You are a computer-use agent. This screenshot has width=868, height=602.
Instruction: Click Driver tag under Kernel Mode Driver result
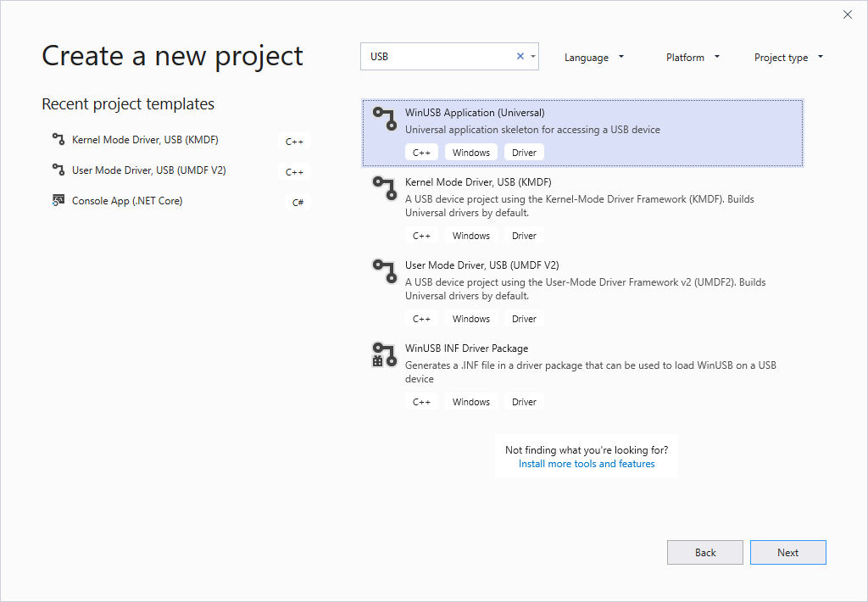point(524,236)
